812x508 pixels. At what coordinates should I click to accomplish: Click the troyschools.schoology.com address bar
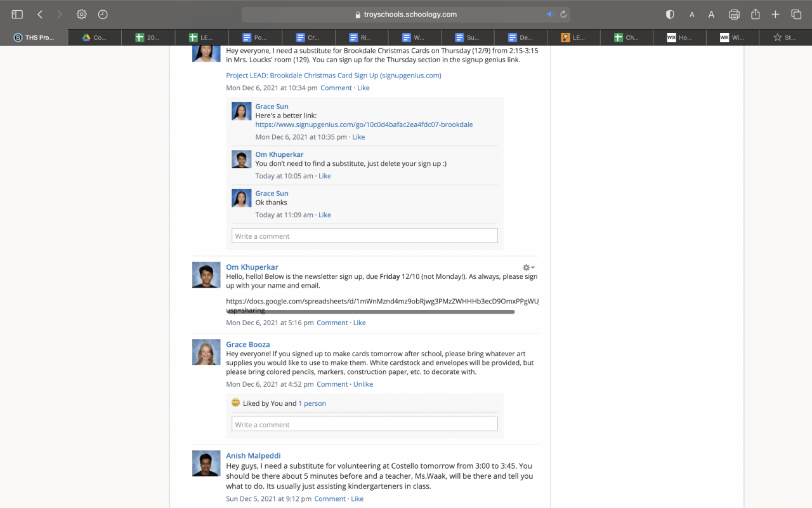click(x=406, y=14)
